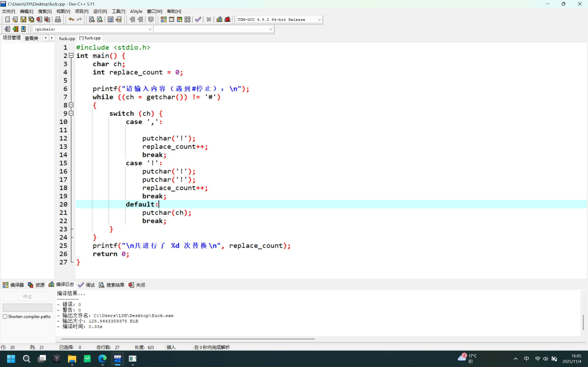Image resolution: width=588 pixels, height=367 pixels.
Task: Open the TDM-GCC compiler selection dropdown
Action: [x=319, y=19]
